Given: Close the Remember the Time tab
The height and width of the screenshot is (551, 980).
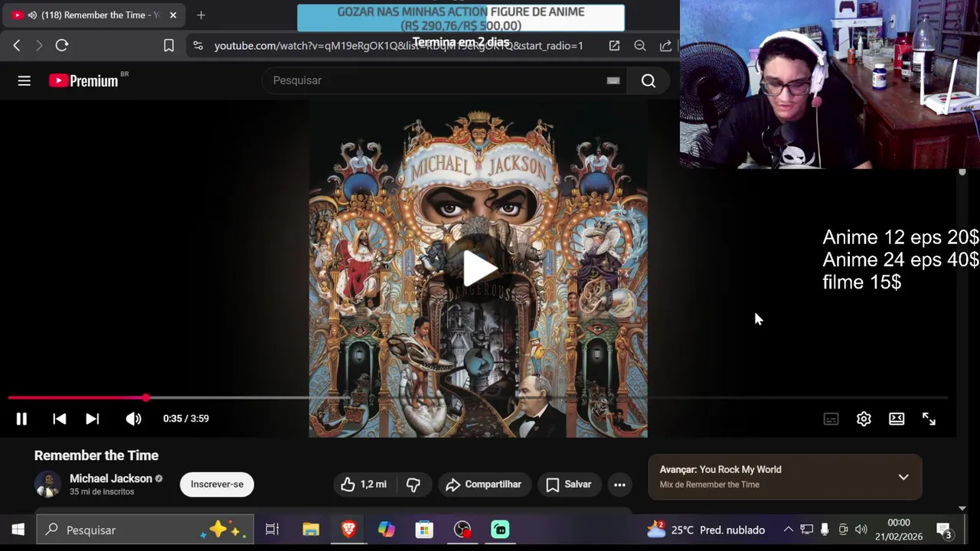Looking at the screenshot, I should click(x=173, y=15).
